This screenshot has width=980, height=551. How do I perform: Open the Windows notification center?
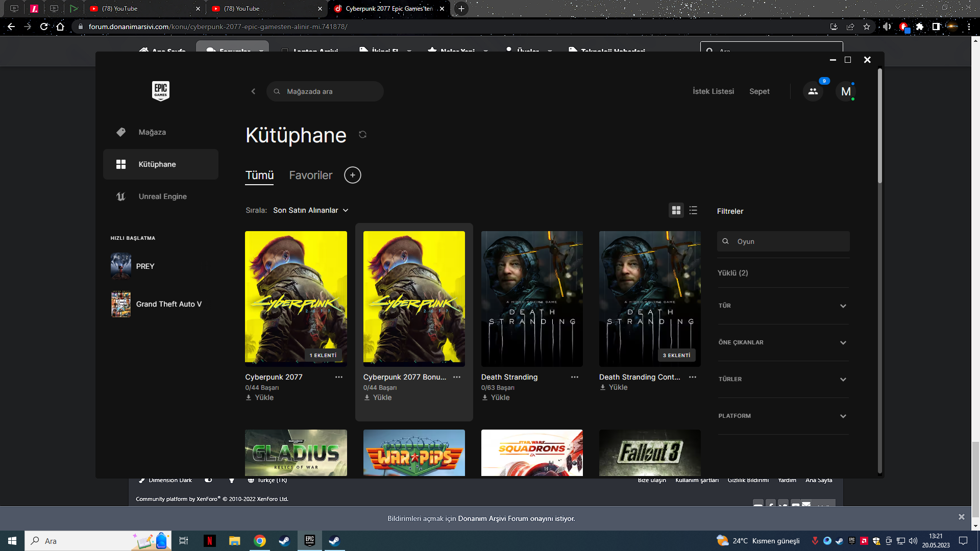coord(963,541)
